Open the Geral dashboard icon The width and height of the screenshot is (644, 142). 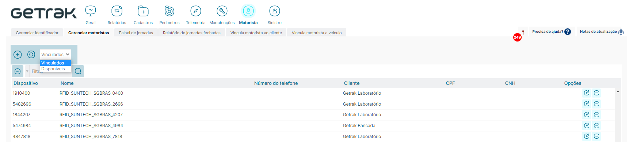[x=91, y=11]
